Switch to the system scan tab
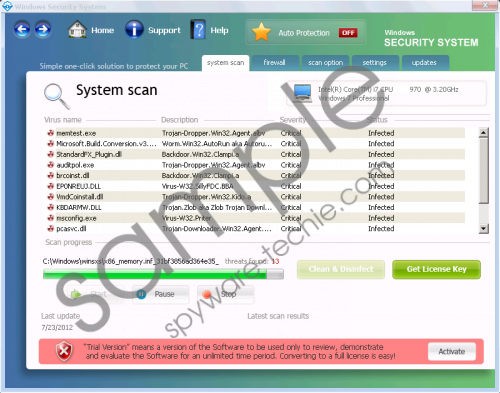This screenshot has width=500, height=393. point(225,63)
